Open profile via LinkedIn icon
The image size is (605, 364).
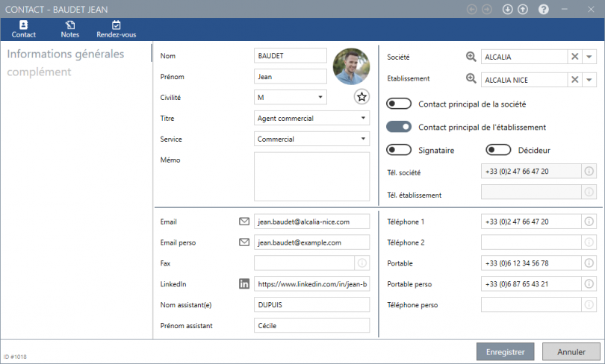tap(244, 284)
